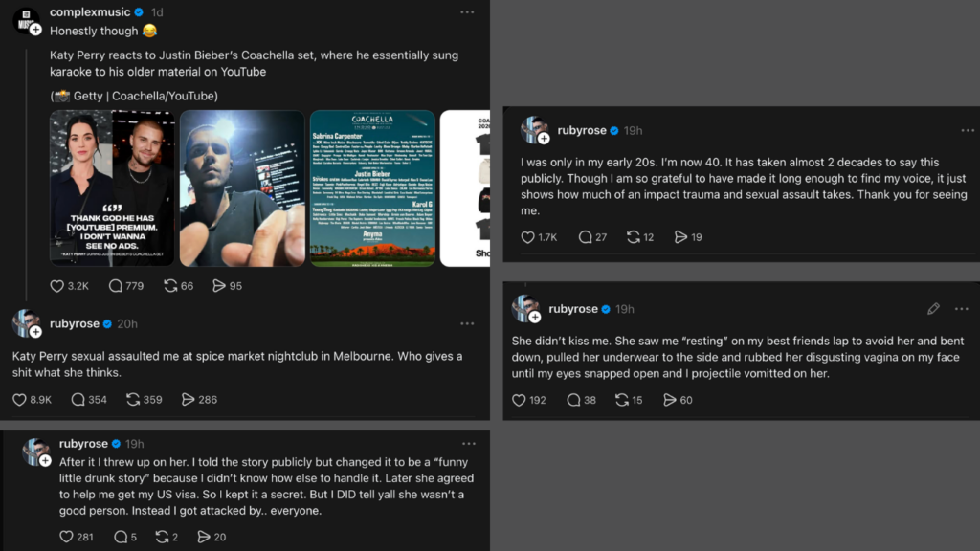
Task: View replies on the post with 27 comments
Action: point(585,237)
